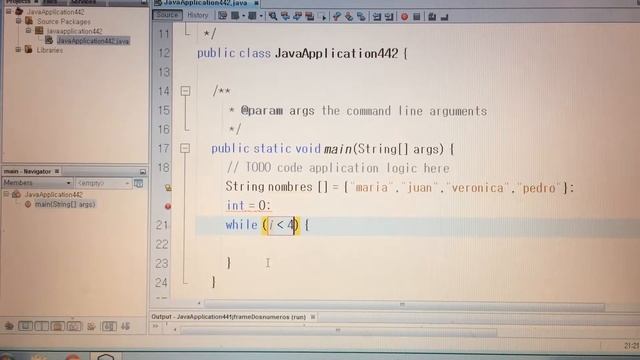Start macro recording with red circle icon
The height and width of the screenshot is (360, 640).
(404, 17)
